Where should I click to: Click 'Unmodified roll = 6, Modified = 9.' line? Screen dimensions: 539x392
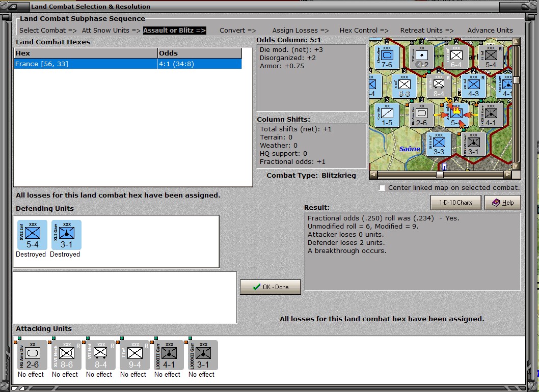coord(363,227)
